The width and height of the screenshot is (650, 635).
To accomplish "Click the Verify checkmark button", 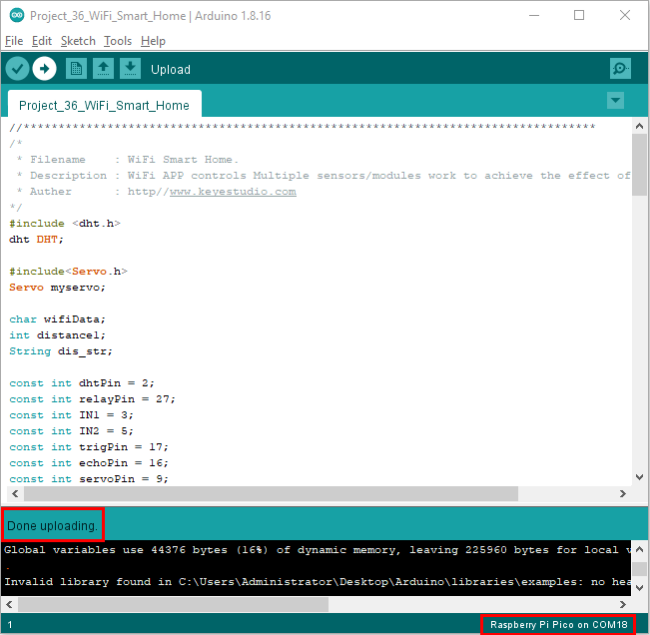I will tap(17, 68).
